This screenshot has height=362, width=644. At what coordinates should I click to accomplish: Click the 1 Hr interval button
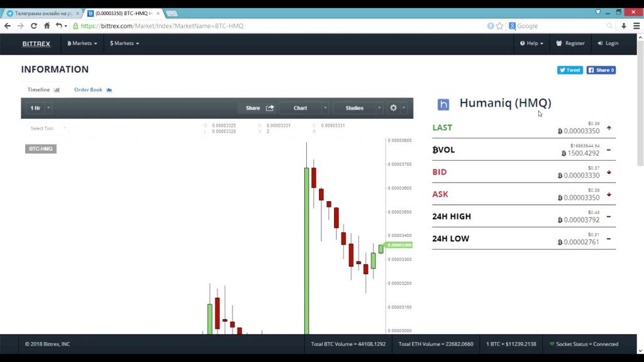pos(35,108)
